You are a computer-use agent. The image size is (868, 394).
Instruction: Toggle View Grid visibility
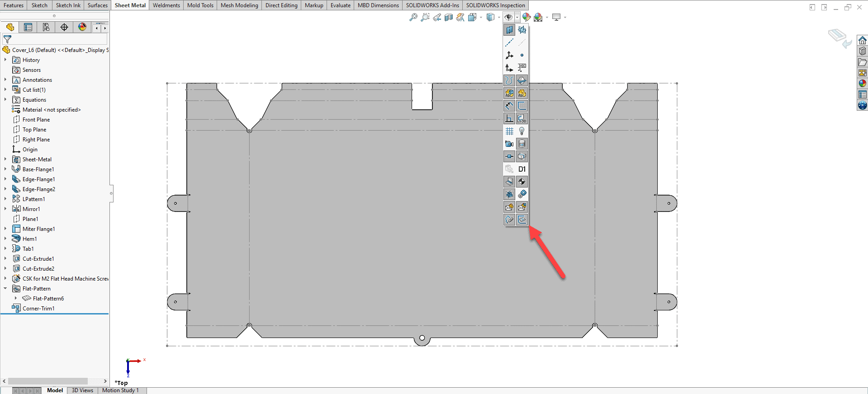[509, 131]
